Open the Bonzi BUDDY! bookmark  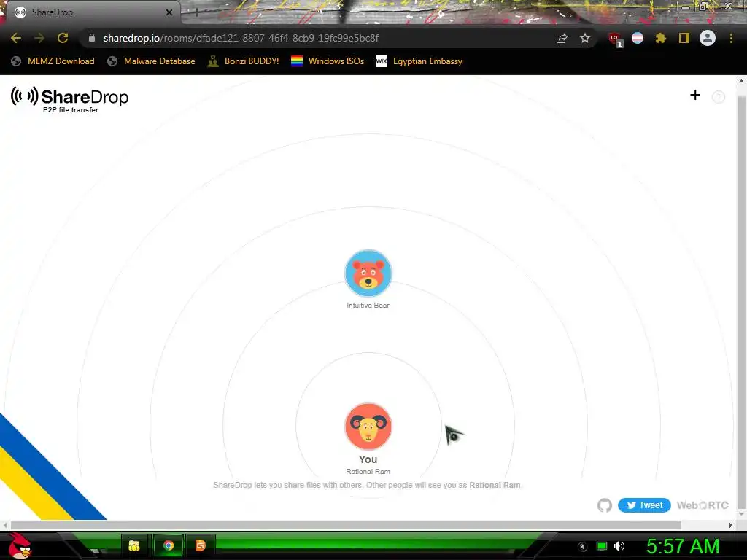[x=244, y=61]
